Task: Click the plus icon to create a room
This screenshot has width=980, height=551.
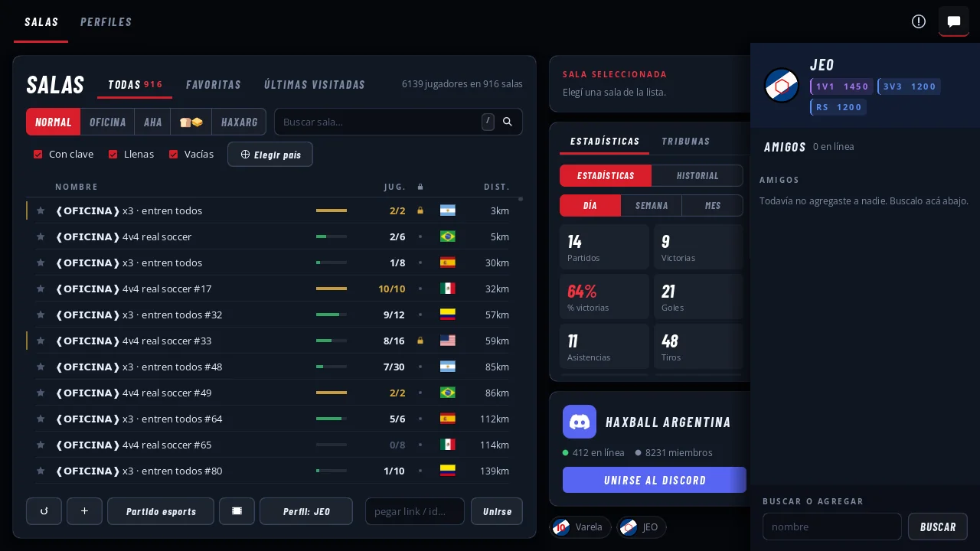Action: click(84, 511)
